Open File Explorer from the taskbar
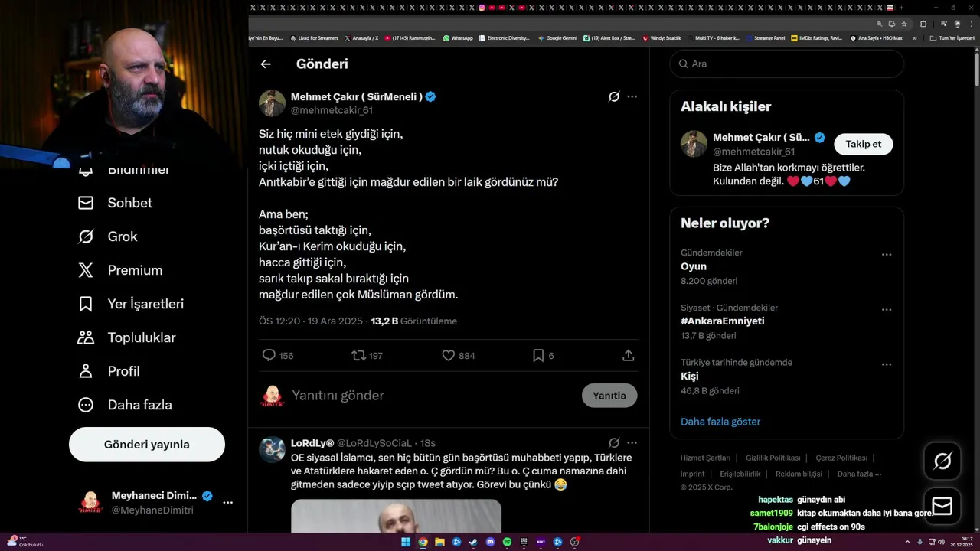 point(439,542)
